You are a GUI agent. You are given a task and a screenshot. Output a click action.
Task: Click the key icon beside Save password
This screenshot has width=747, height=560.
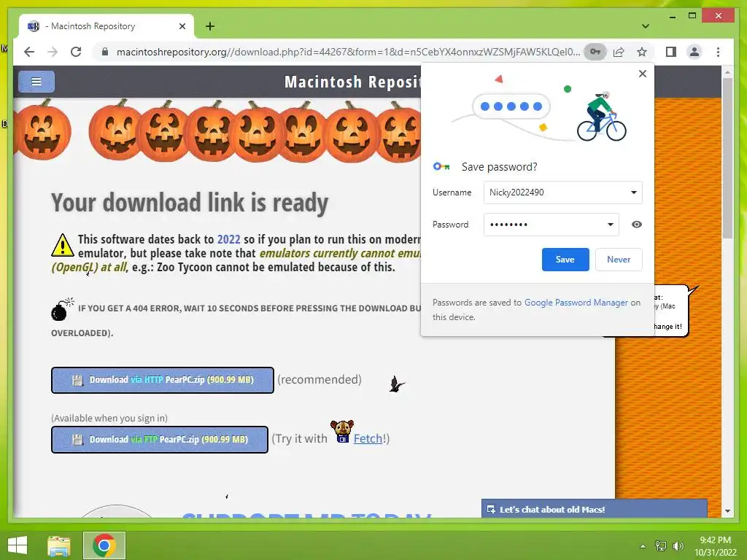441,167
